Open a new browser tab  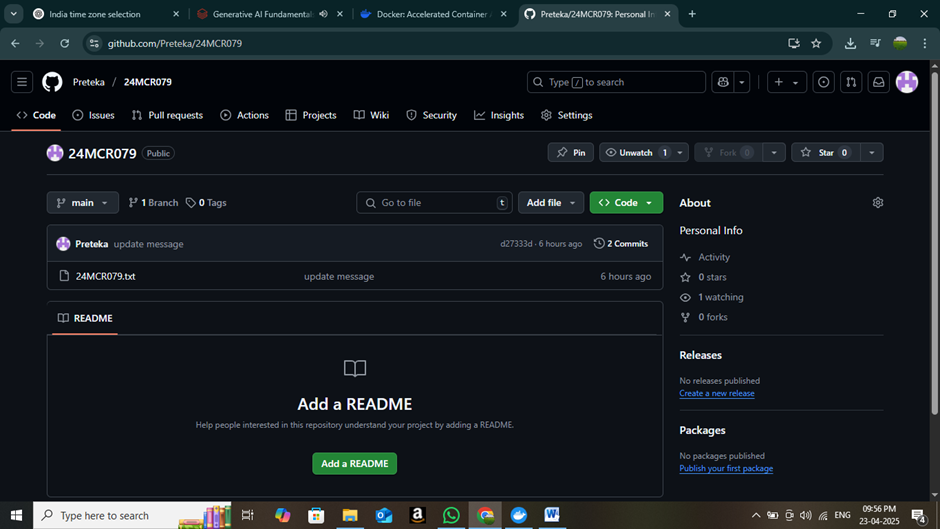point(692,14)
